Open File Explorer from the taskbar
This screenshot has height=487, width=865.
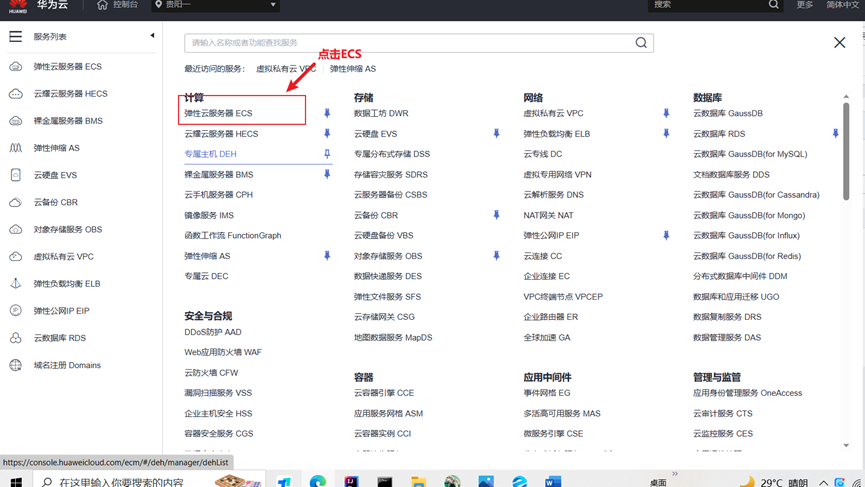point(419,481)
